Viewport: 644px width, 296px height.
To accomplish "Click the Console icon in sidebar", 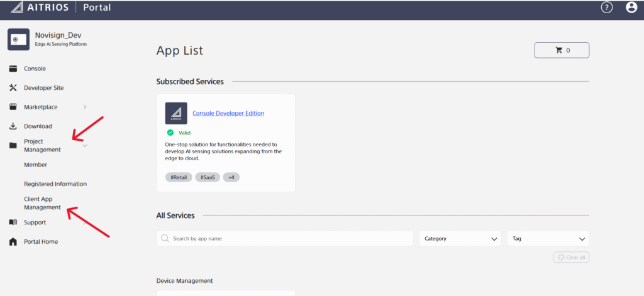I will click(x=13, y=69).
